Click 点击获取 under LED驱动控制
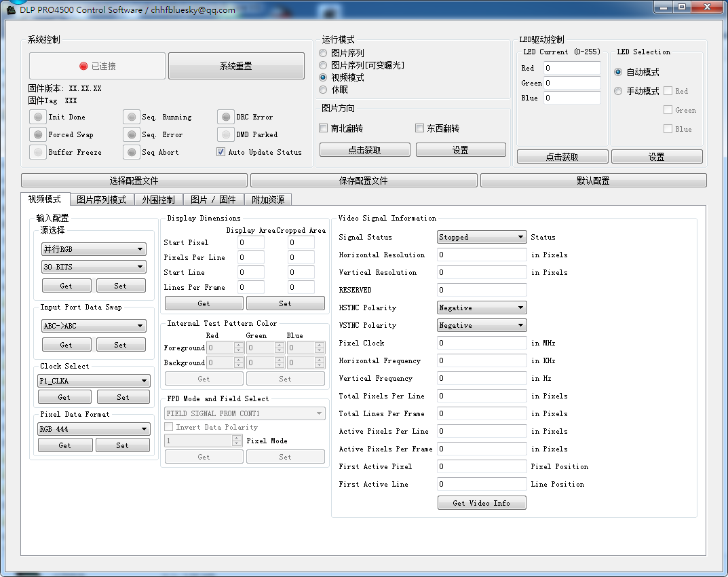This screenshot has width=728, height=577. point(562,157)
